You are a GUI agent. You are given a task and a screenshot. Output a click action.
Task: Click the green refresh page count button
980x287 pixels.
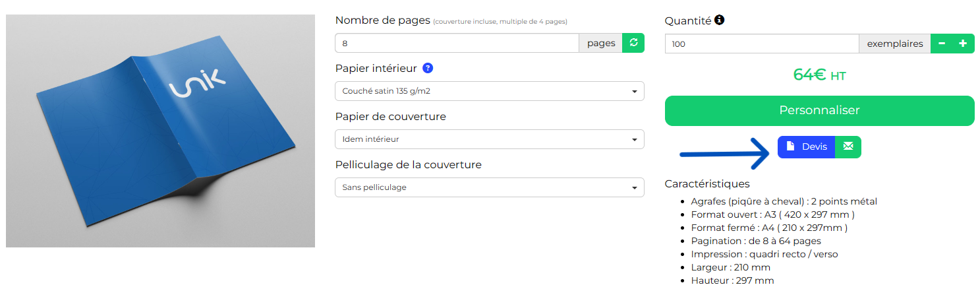point(633,43)
